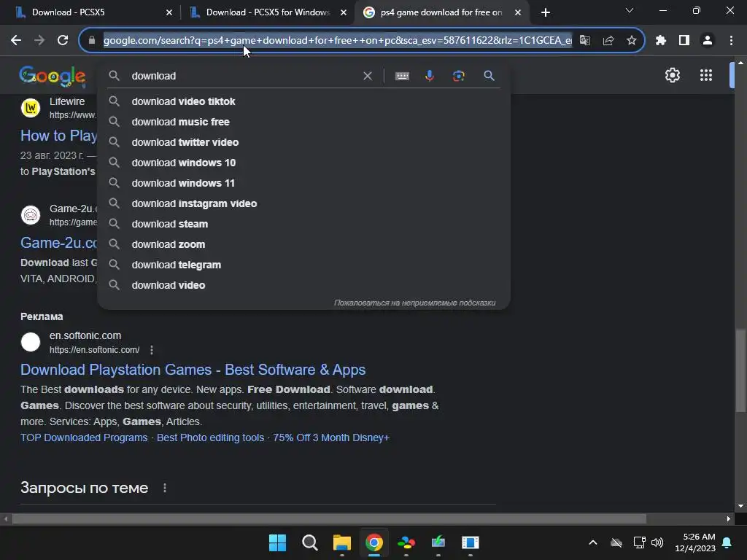Open Download Playstation Games softonic result

[x=193, y=370]
